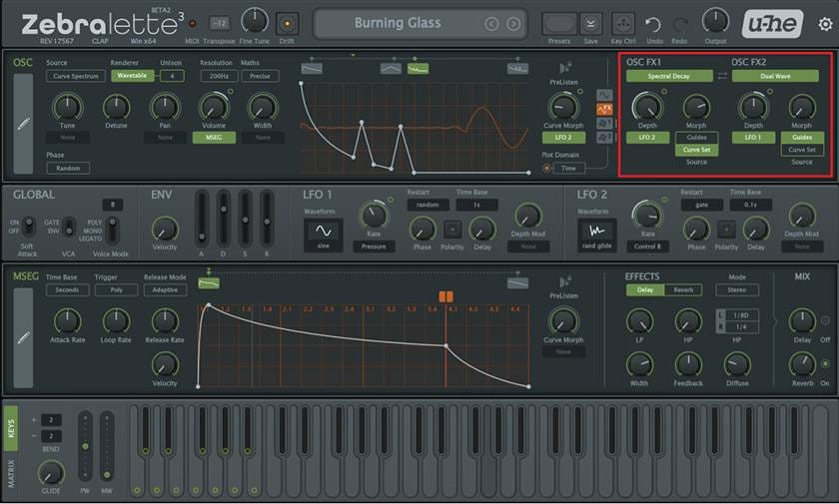Image resolution: width=839 pixels, height=504 pixels.
Task: Adjust the pitch wheel PW slider
Action: [x=85, y=446]
